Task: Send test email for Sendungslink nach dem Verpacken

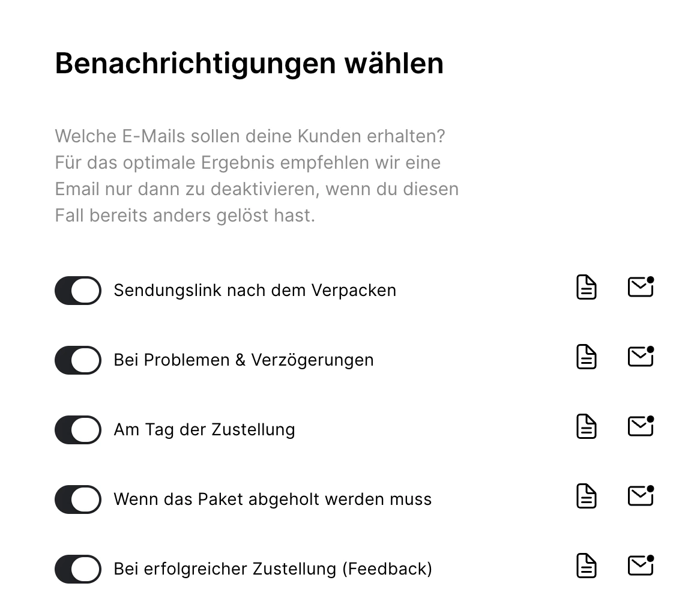Action: point(641,286)
